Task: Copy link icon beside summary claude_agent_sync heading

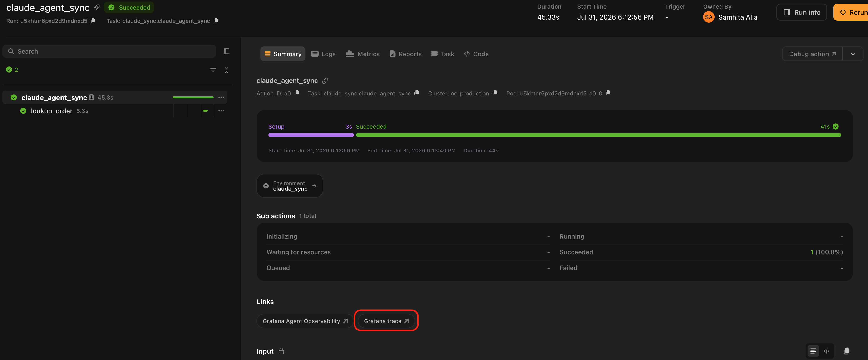Action: pos(325,80)
